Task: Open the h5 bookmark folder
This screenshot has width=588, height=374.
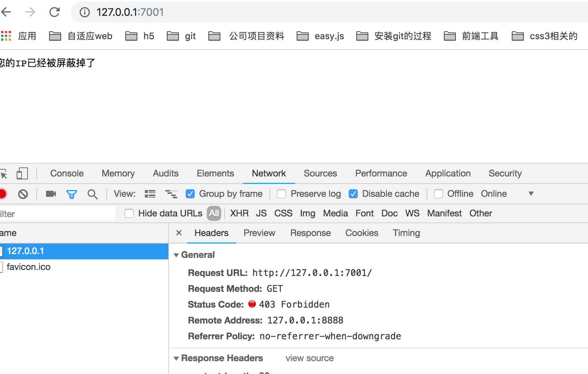Action: [140, 36]
